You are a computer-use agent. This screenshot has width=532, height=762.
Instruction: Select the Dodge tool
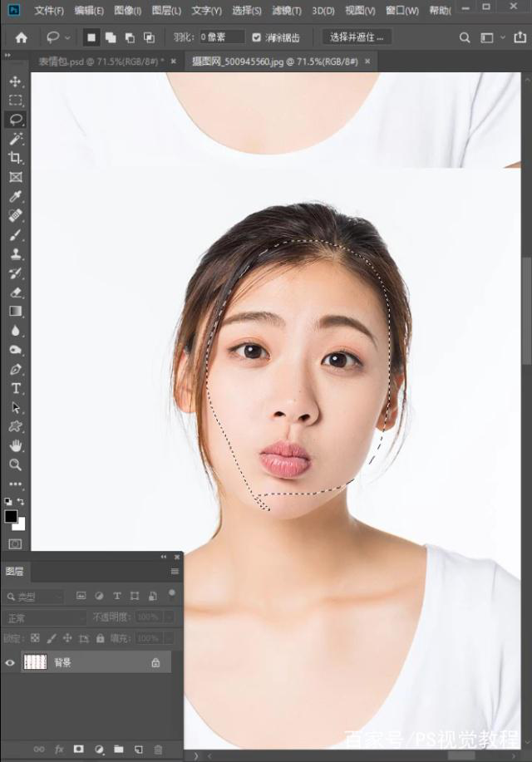pyautogui.click(x=15, y=350)
